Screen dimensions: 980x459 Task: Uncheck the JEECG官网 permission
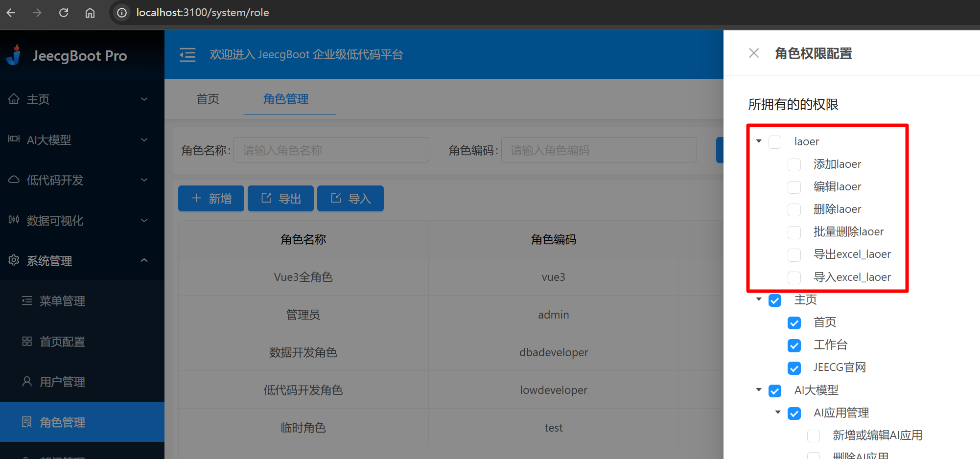coord(794,368)
